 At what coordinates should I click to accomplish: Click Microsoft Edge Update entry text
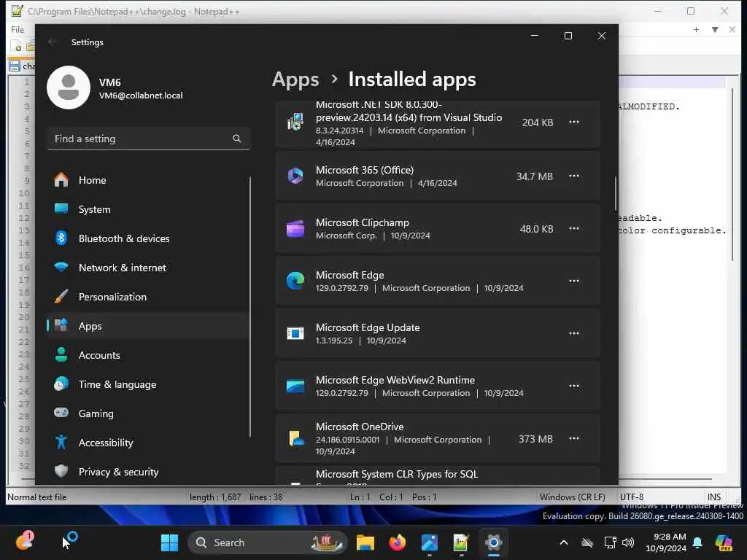pos(368,327)
